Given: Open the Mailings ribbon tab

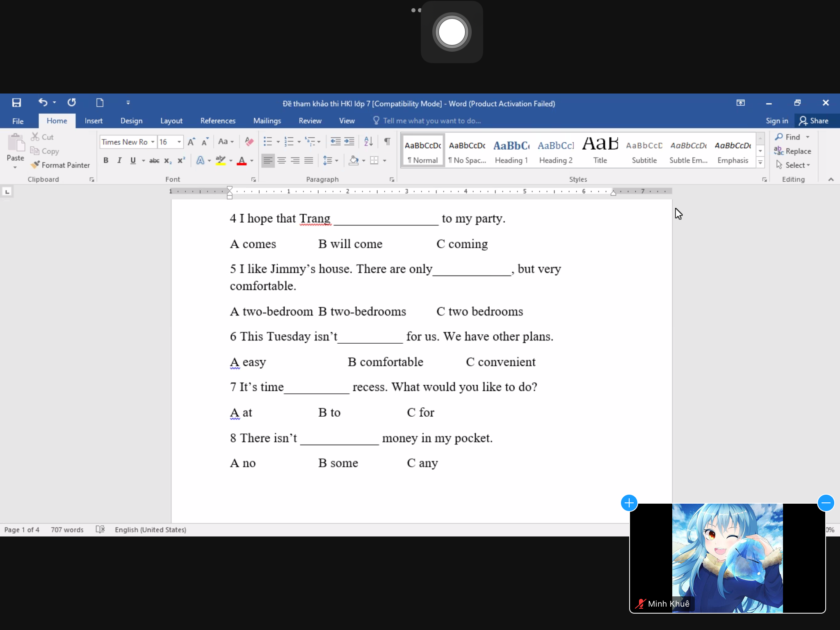Looking at the screenshot, I should point(267,121).
